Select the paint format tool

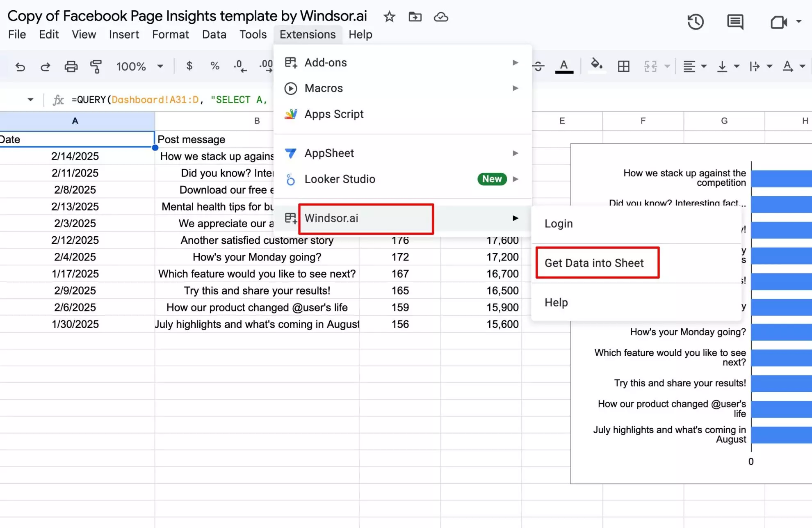tap(96, 66)
